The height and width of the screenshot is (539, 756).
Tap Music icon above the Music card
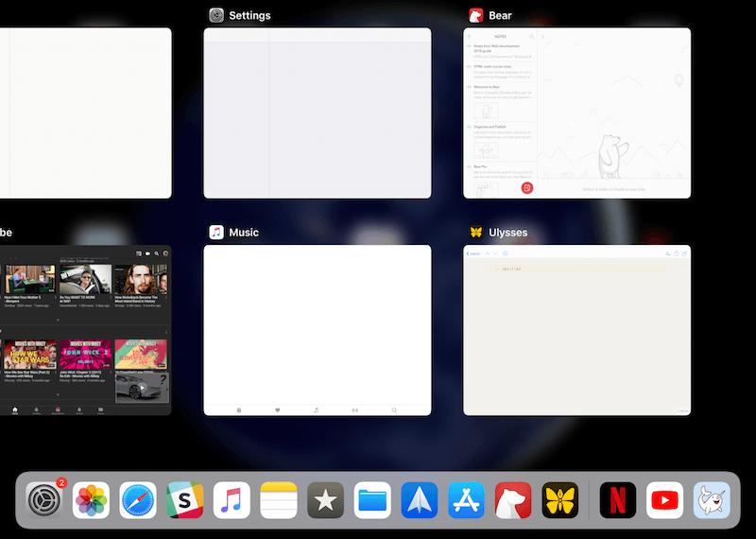point(216,232)
